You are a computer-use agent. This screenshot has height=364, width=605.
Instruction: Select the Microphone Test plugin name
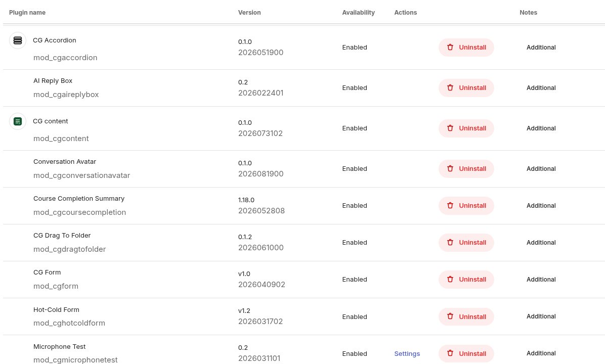click(x=59, y=347)
